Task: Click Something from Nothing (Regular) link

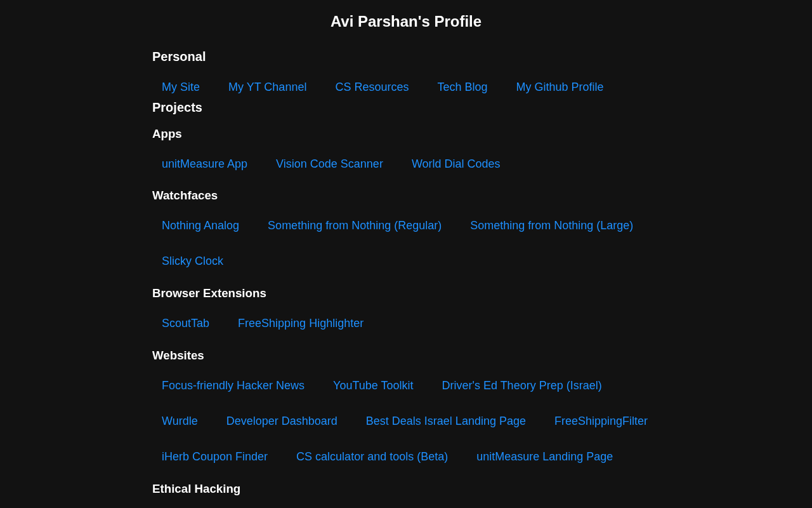Action: point(355,225)
